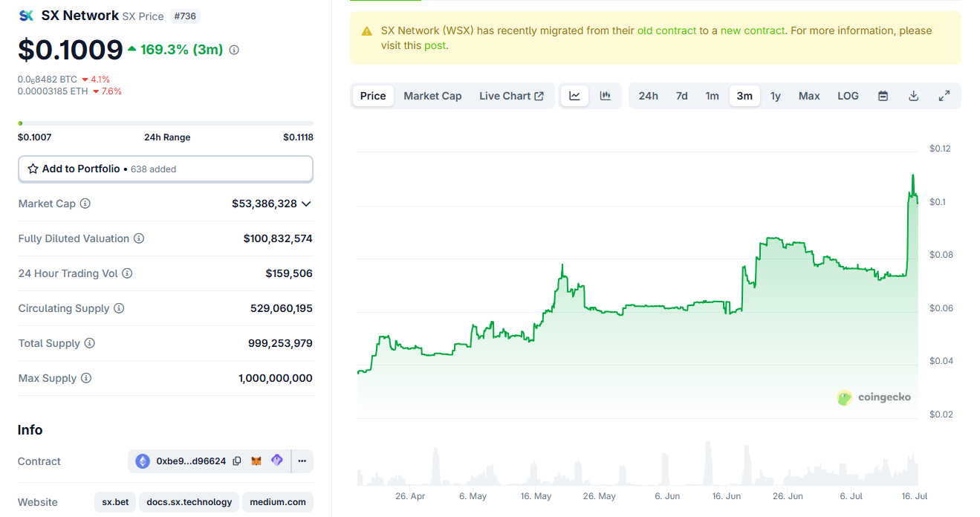Click the $53,386,328 market cap value

pyautogui.click(x=265, y=204)
